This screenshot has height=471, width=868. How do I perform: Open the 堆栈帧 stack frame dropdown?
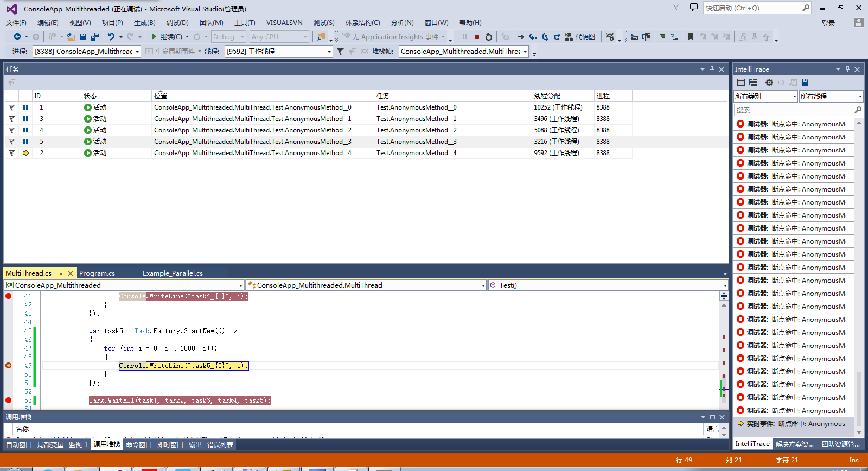(464, 52)
